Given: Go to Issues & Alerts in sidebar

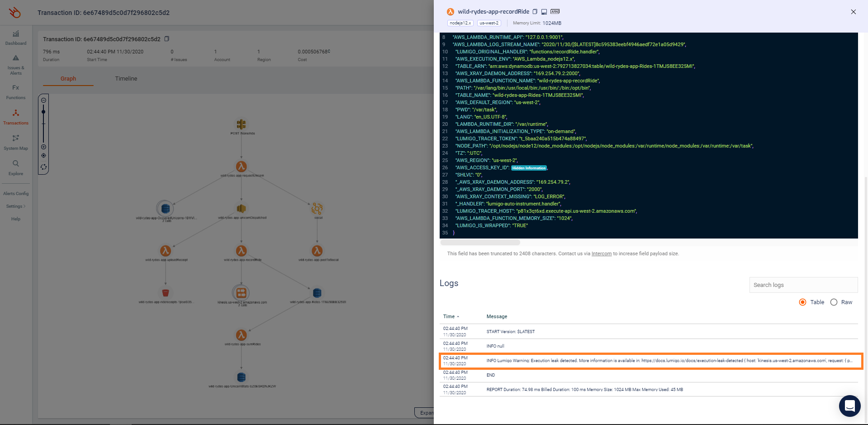Looking at the screenshot, I should (x=16, y=65).
